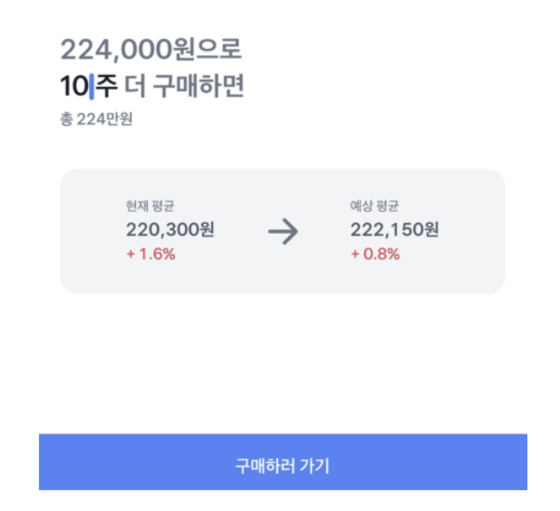560x511 pixels.
Task: Place the cursor on the number 10
Action: [74, 86]
